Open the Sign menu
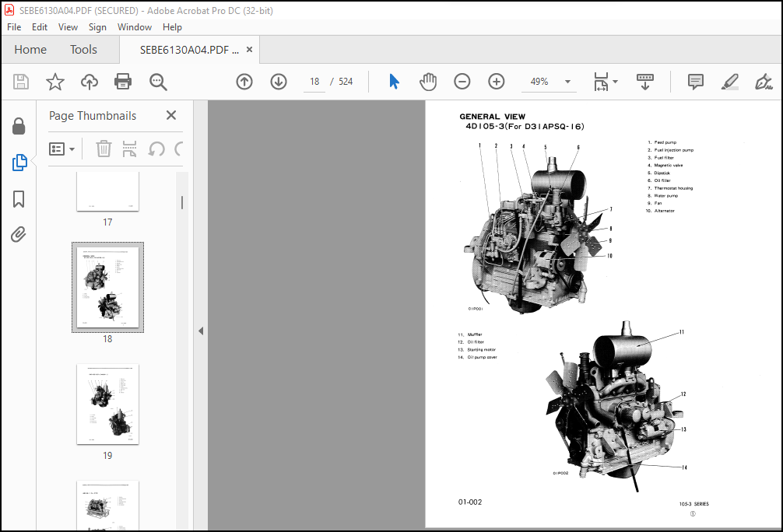The height and width of the screenshot is (532, 783). [x=97, y=27]
